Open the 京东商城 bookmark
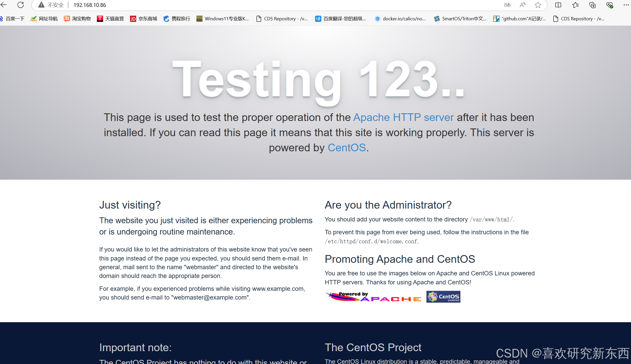Image resolution: width=631 pixels, height=364 pixels. (143, 18)
